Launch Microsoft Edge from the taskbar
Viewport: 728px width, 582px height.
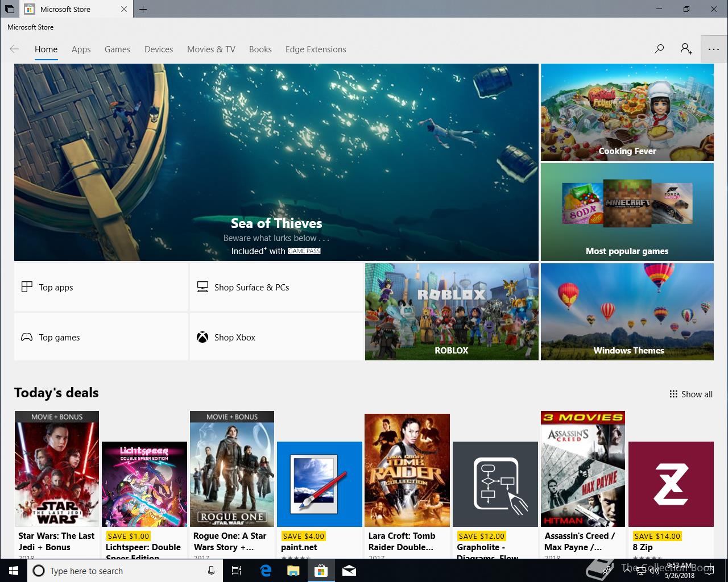[x=266, y=571]
